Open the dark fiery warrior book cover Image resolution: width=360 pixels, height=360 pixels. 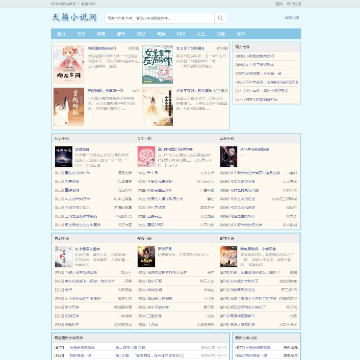[146, 256]
